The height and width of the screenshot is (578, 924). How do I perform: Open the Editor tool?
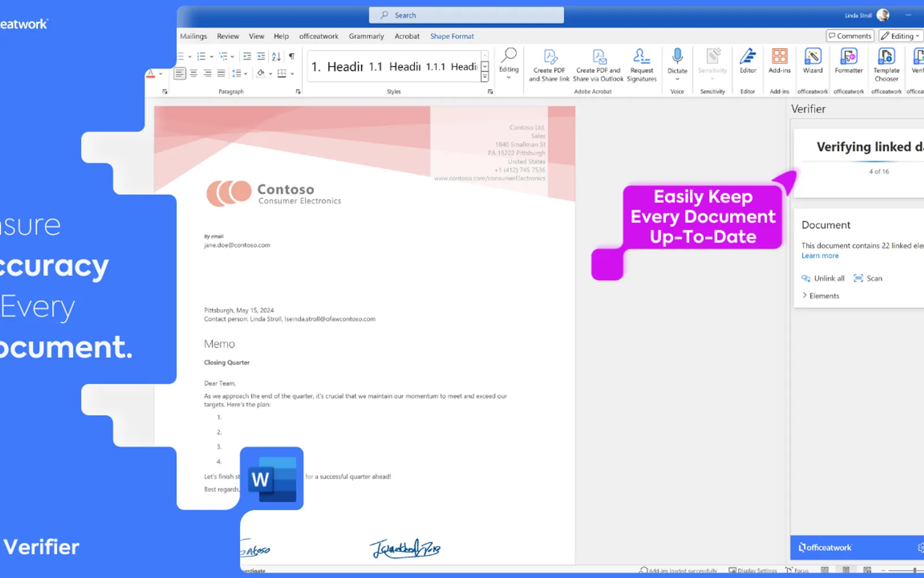click(748, 61)
